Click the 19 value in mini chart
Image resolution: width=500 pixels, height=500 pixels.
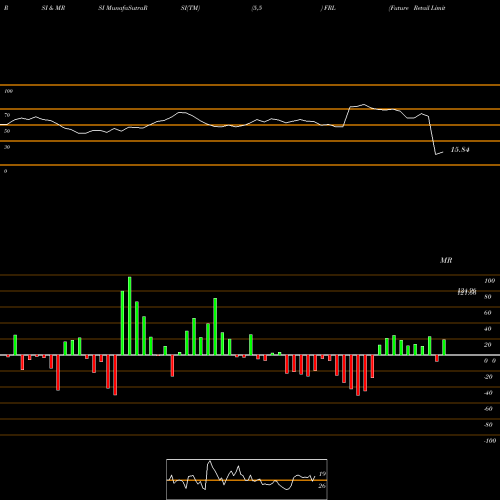coord(322,474)
